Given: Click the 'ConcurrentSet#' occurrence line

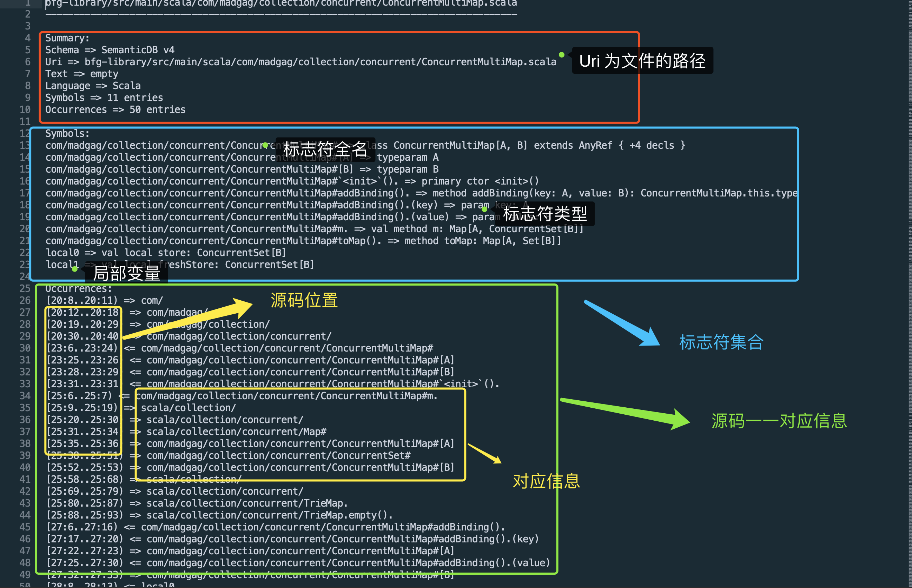Looking at the screenshot, I should pyautogui.click(x=229, y=455).
